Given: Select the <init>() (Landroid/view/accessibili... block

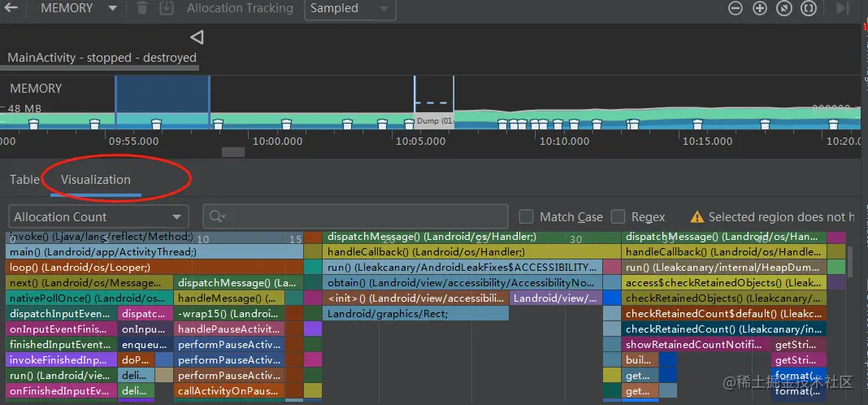Looking at the screenshot, I should click(416, 298).
